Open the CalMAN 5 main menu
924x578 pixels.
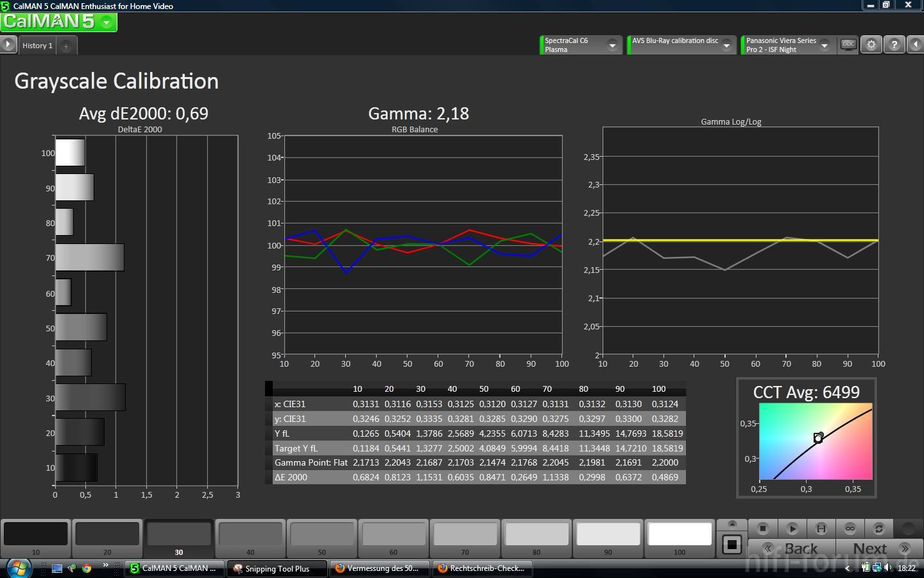click(58, 22)
